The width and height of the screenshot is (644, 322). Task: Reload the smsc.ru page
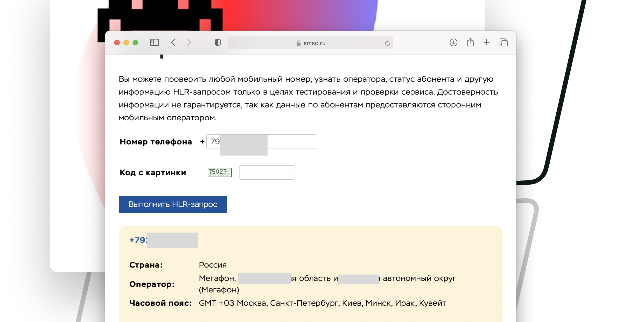pos(387,43)
